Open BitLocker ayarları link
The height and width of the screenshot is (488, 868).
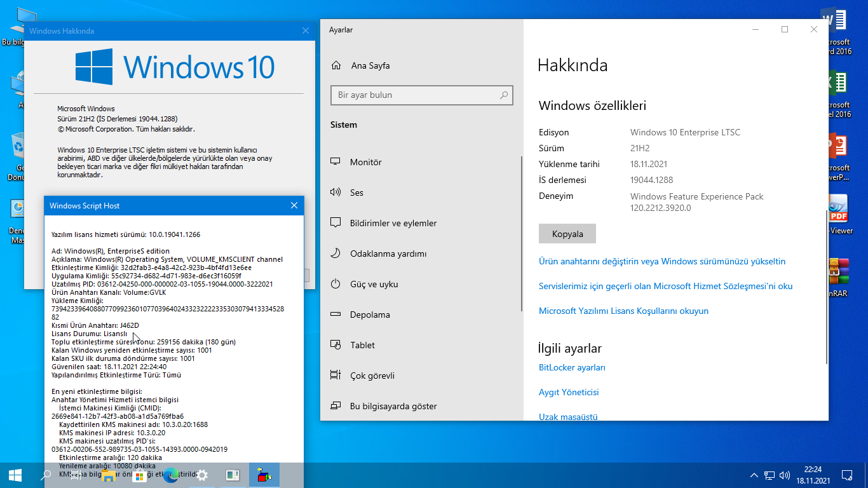pyautogui.click(x=572, y=367)
